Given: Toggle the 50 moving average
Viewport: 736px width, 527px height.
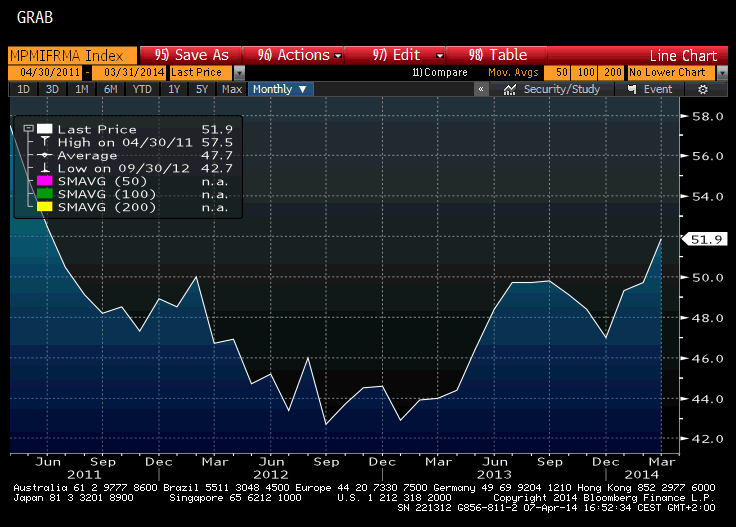Looking at the screenshot, I should tap(558, 72).
